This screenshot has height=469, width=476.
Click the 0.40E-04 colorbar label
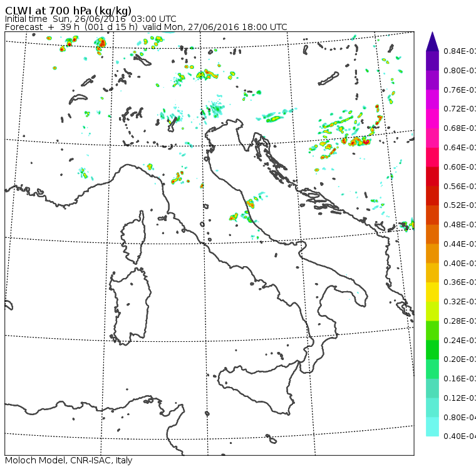tap(460, 436)
